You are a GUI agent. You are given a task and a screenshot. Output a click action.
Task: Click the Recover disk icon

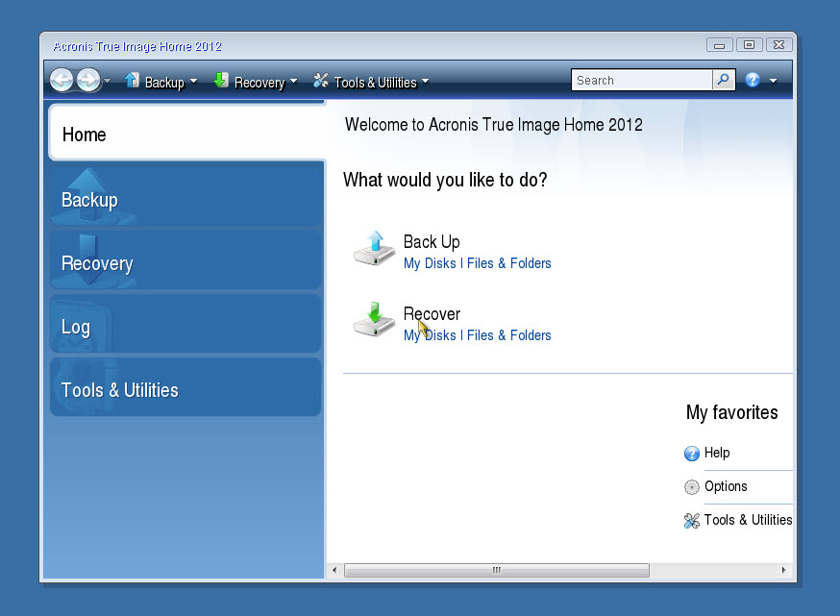(375, 319)
